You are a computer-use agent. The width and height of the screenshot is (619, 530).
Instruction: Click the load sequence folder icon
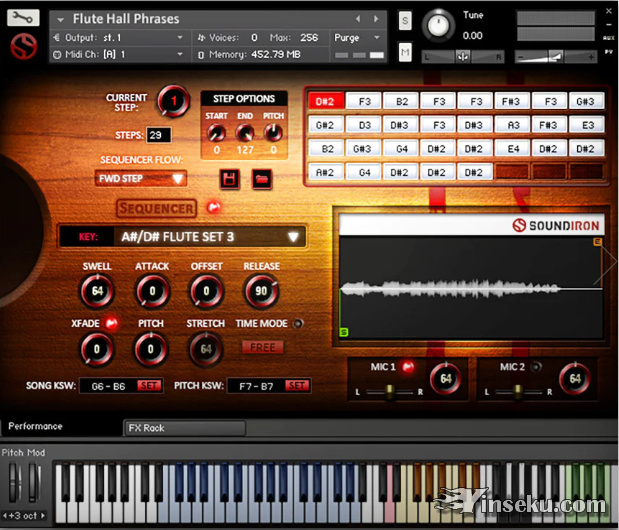261,179
